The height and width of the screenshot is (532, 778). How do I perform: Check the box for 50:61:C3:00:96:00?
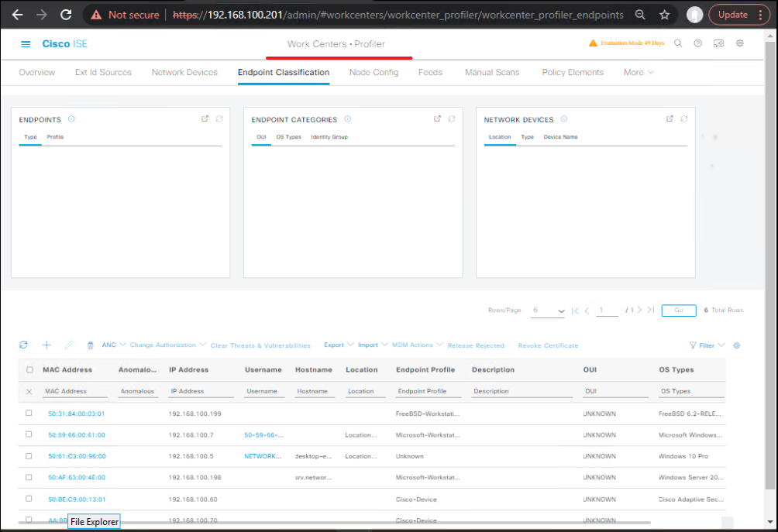(x=29, y=456)
